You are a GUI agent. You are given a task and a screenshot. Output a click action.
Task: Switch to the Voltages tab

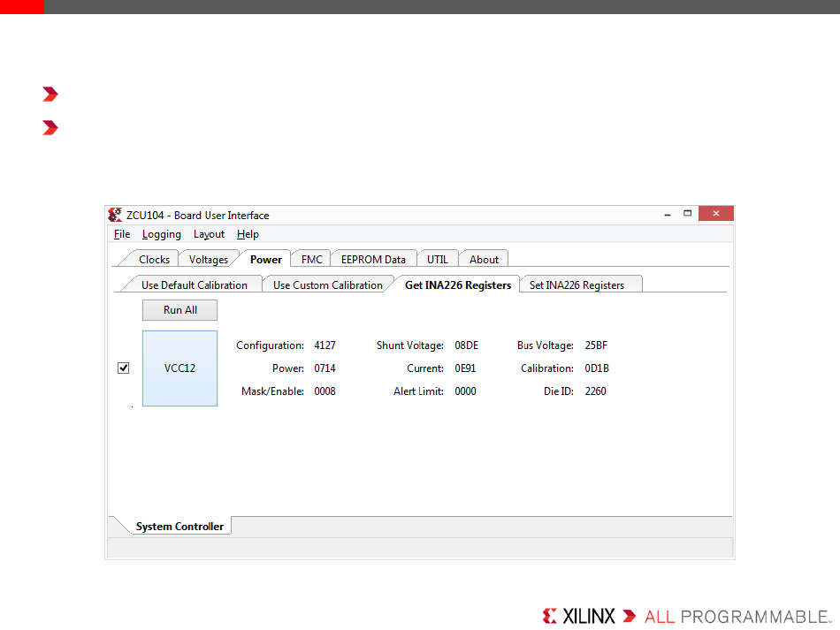[x=209, y=259]
